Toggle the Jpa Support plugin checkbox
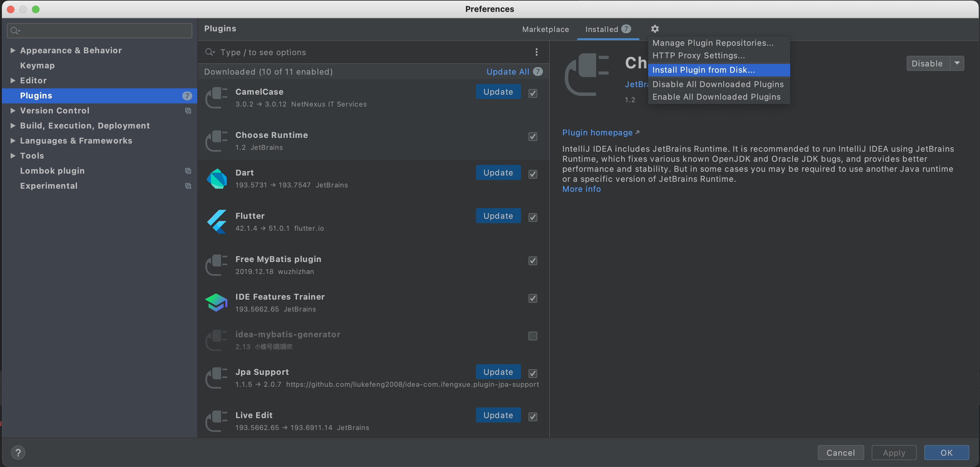The image size is (980, 467). [533, 373]
